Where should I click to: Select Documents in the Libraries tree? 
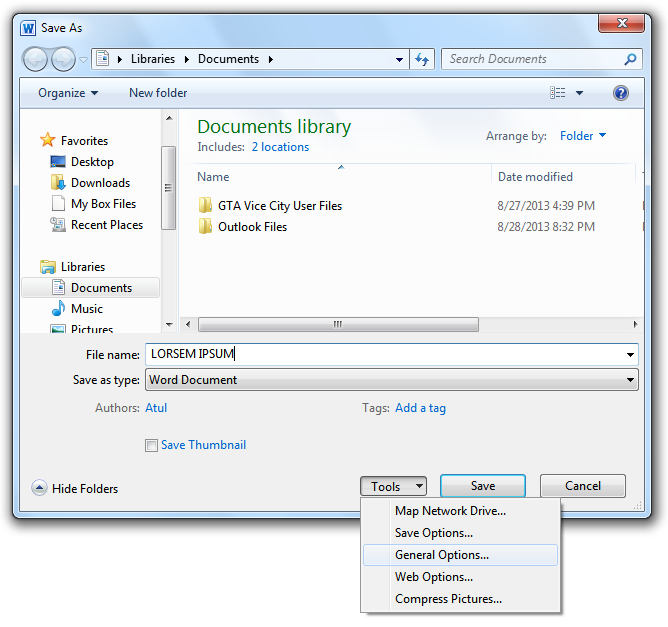(x=91, y=288)
